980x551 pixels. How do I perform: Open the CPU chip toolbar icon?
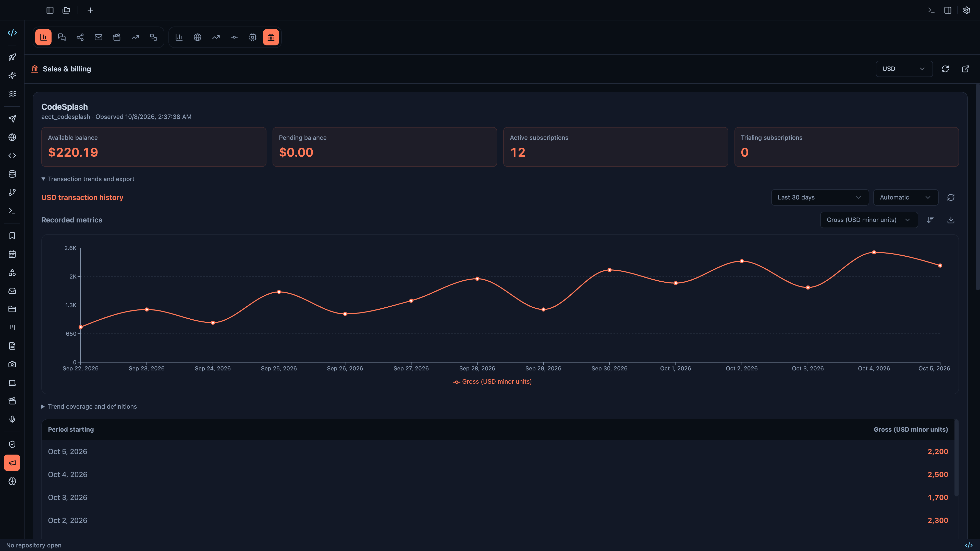click(x=253, y=37)
